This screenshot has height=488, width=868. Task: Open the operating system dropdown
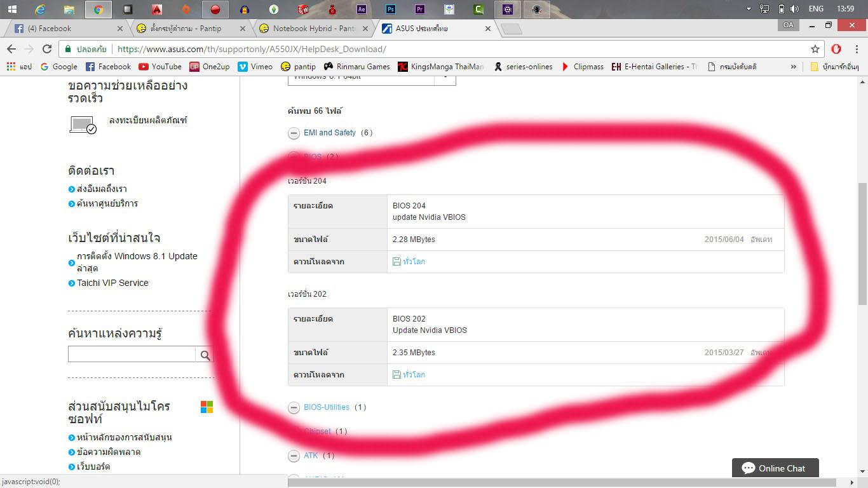(x=372, y=78)
